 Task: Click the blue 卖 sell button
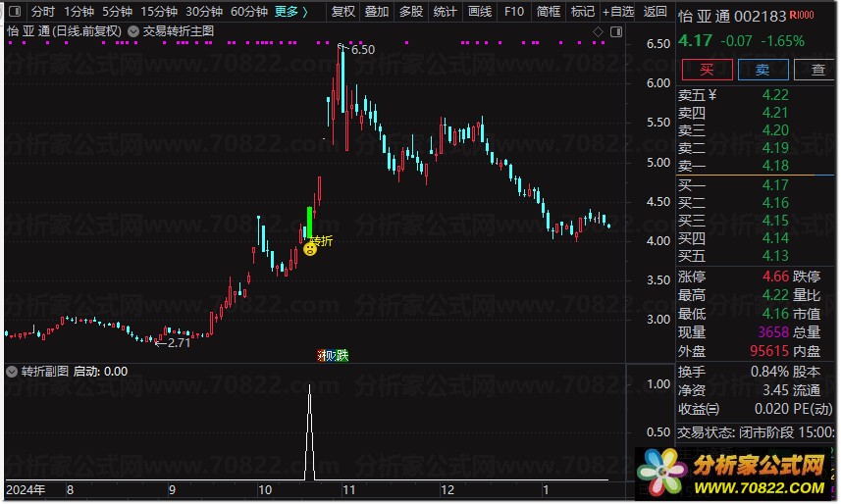pyautogui.click(x=762, y=70)
